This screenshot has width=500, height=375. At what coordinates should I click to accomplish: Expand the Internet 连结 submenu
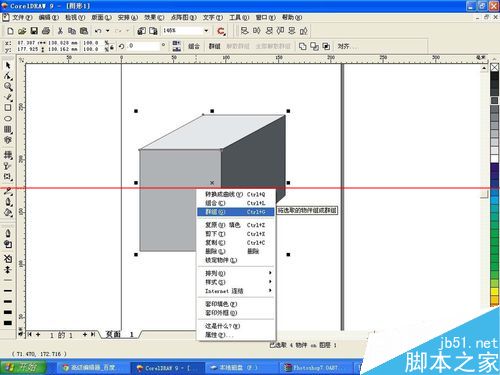click(235, 291)
